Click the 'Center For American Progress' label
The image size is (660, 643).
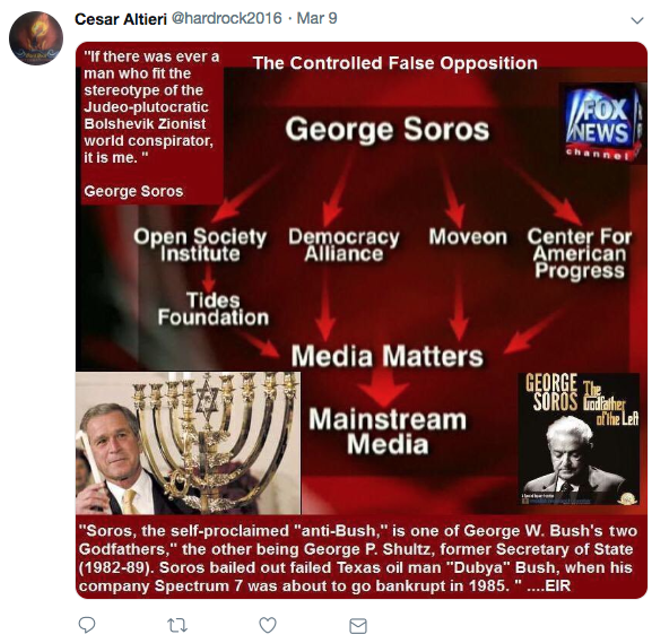580,254
